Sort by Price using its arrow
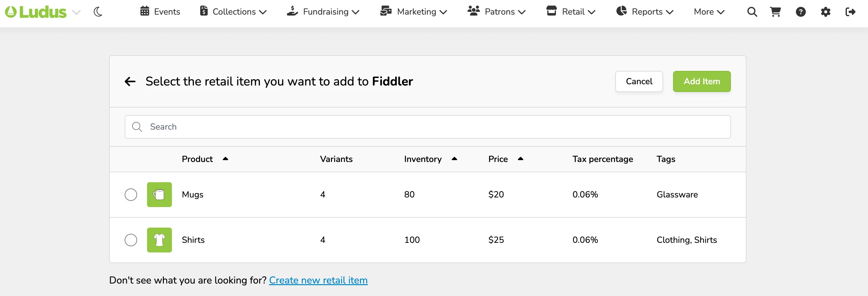The height and width of the screenshot is (296, 868). point(520,159)
